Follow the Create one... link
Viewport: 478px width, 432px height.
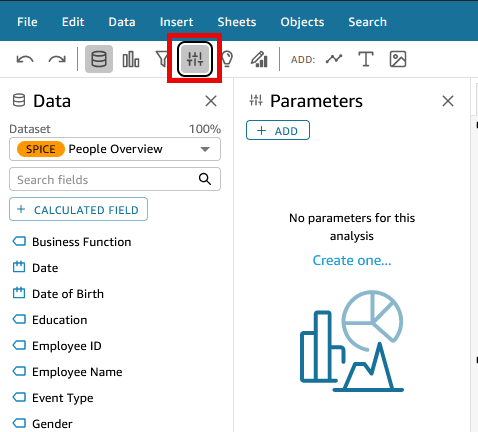[352, 260]
